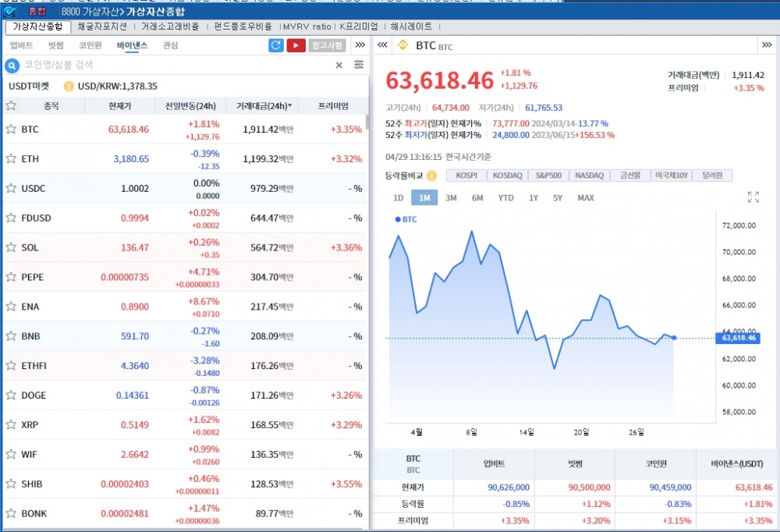The height and width of the screenshot is (532, 780).
Task: Switch to the 채굴자포지션 tab
Action: click(x=104, y=25)
